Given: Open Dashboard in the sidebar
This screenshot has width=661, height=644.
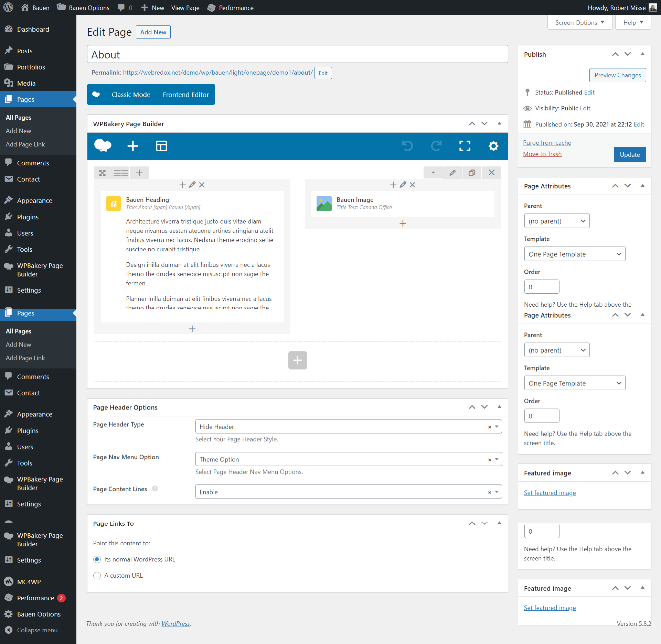Looking at the screenshot, I should tap(33, 29).
